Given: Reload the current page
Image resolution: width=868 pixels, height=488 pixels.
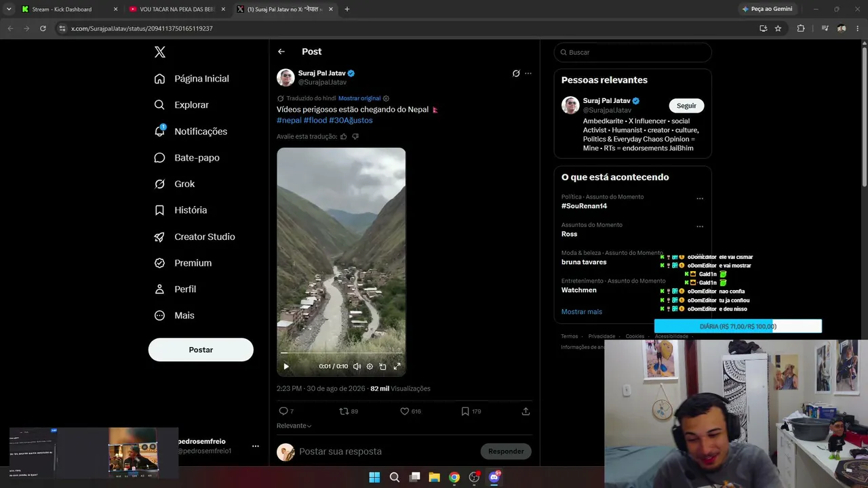Looking at the screenshot, I should tap(43, 28).
